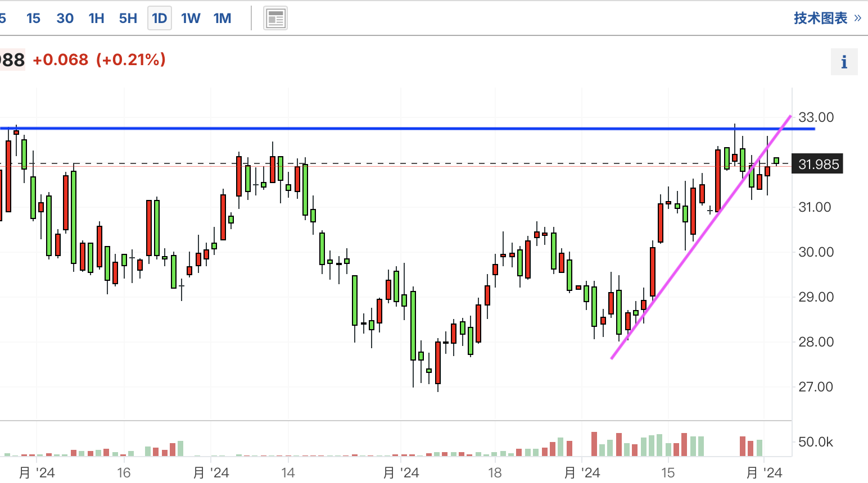Screen dimensions: 868x483
Task: Click the 31.00 price axis label
Action: [x=815, y=207]
